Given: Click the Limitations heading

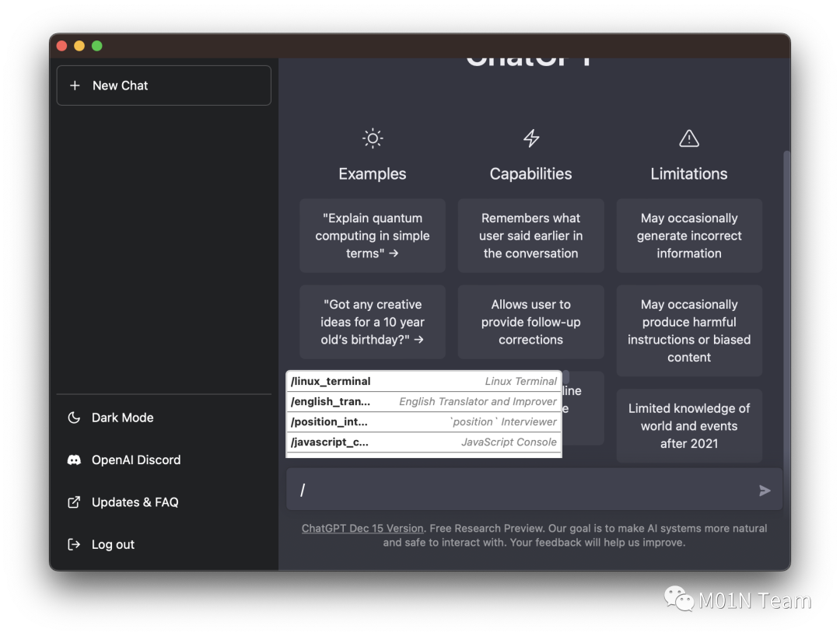Looking at the screenshot, I should pyautogui.click(x=689, y=174).
